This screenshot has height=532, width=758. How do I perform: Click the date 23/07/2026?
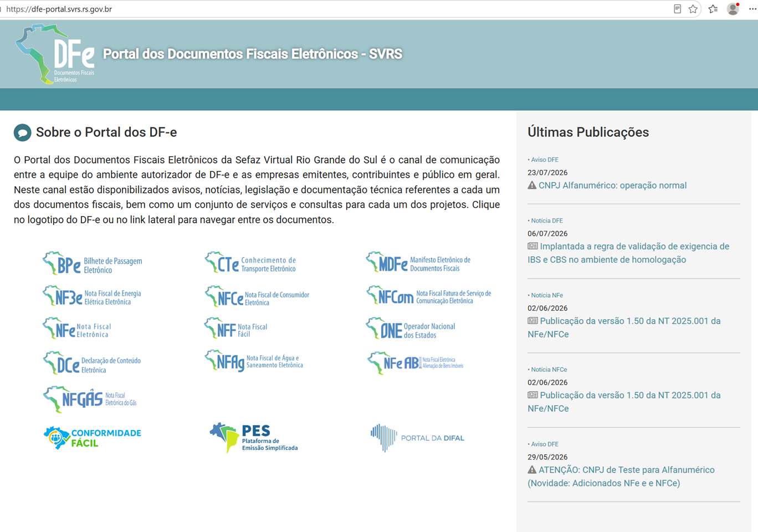pos(547,172)
